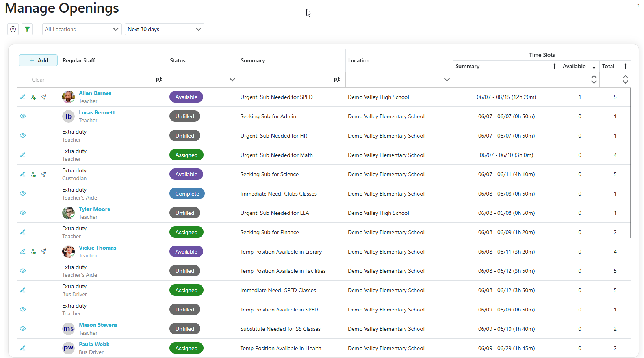This screenshot has width=644, height=358.
Task: Open Vickie Thomas staff link
Action: (x=97, y=248)
